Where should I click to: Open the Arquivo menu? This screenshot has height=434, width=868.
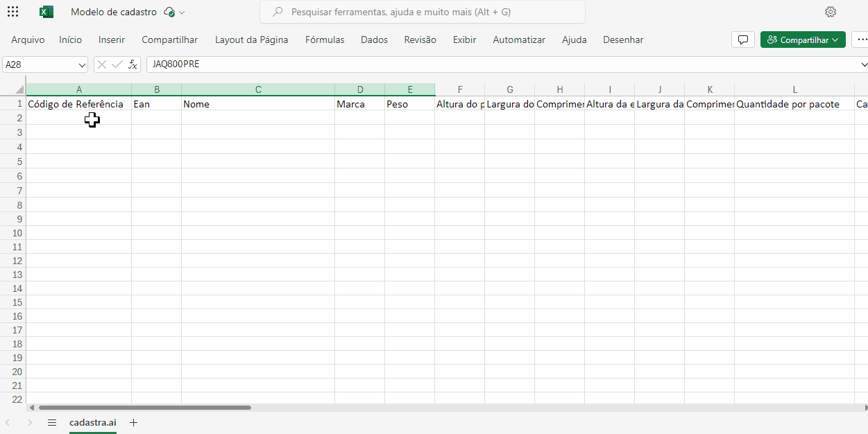pyautogui.click(x=28, y=40)
